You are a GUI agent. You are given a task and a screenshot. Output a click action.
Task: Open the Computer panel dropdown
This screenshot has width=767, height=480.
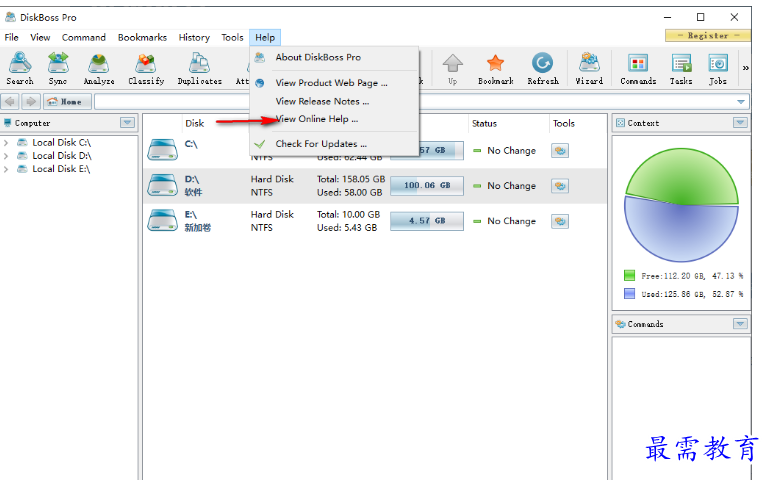tap(128, 123)
